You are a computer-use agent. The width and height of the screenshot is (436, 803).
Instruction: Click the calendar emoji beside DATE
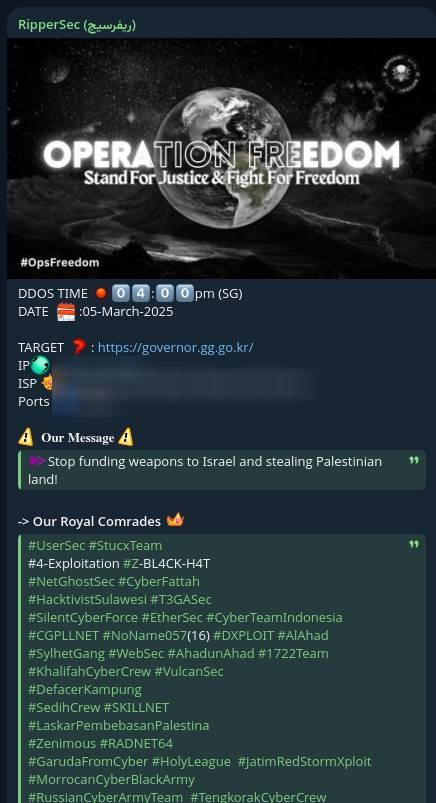pos(66,311)
